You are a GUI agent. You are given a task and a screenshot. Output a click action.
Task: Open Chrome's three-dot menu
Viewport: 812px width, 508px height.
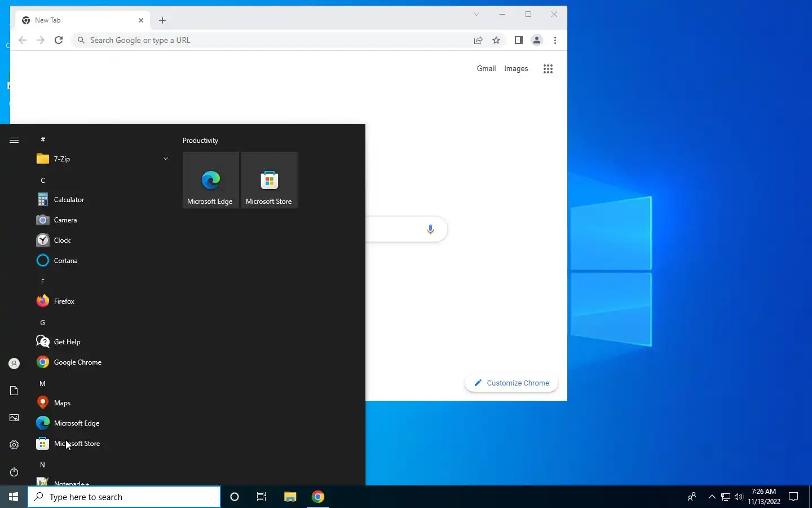point(555,40)
